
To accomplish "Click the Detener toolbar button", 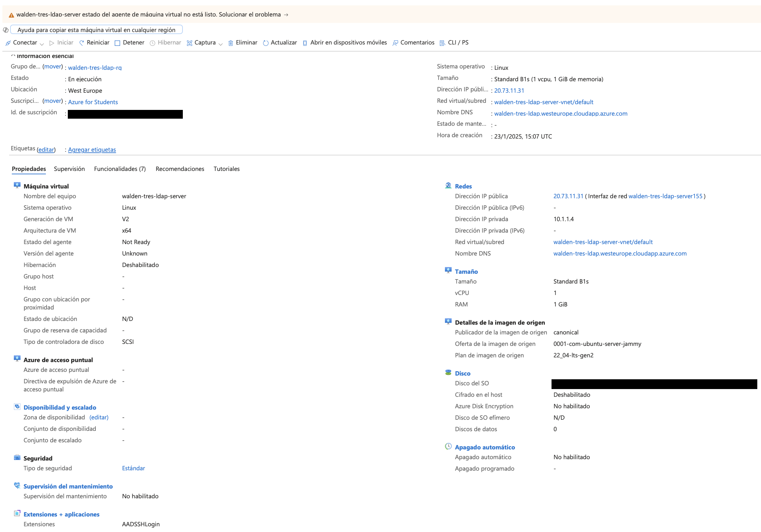I will [130, 43].
